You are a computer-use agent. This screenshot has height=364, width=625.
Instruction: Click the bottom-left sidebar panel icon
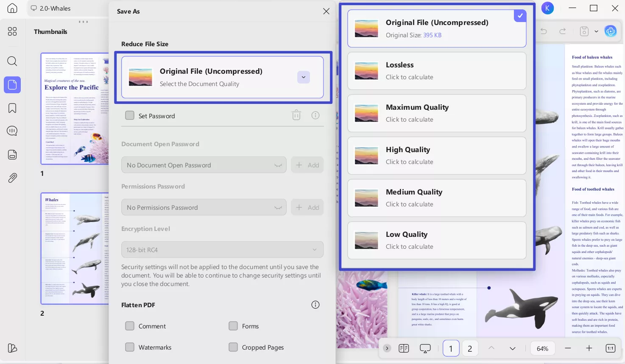click(x=12, y=348)
